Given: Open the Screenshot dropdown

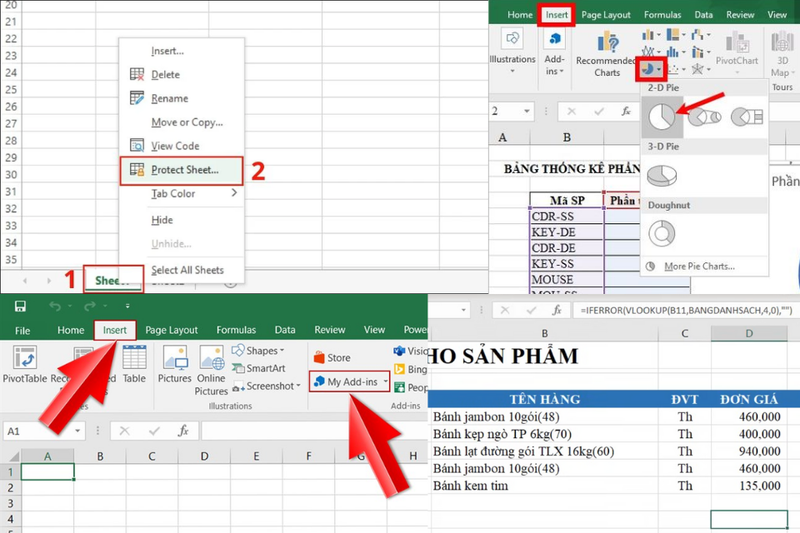Looking at the screenshot, I should (x=266, y=386).
